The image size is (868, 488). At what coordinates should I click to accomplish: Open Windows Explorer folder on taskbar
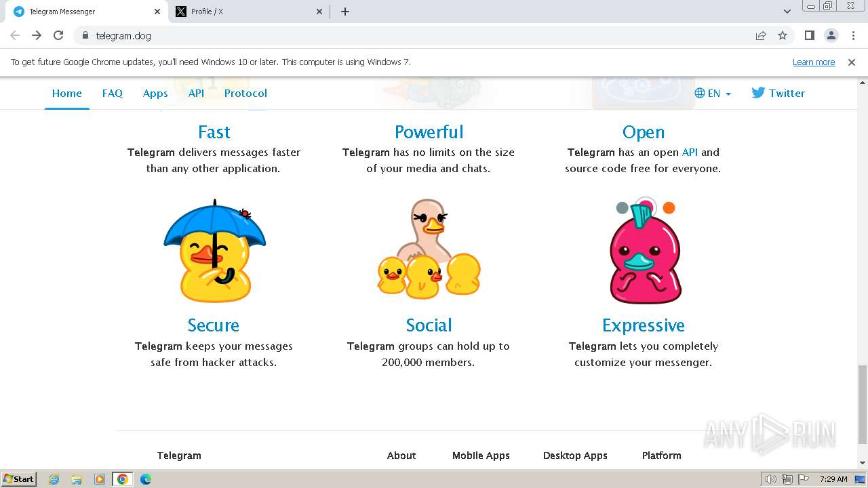77,479
